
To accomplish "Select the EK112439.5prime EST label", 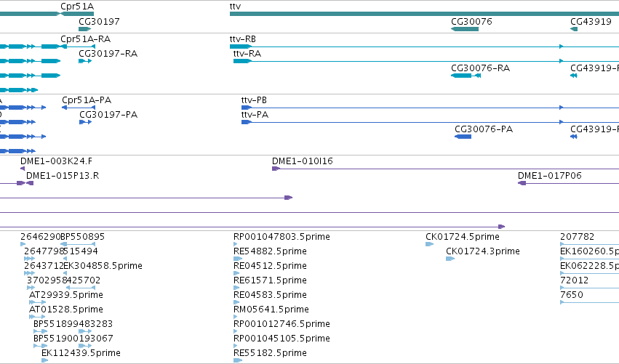I will (x=81, y=353).
